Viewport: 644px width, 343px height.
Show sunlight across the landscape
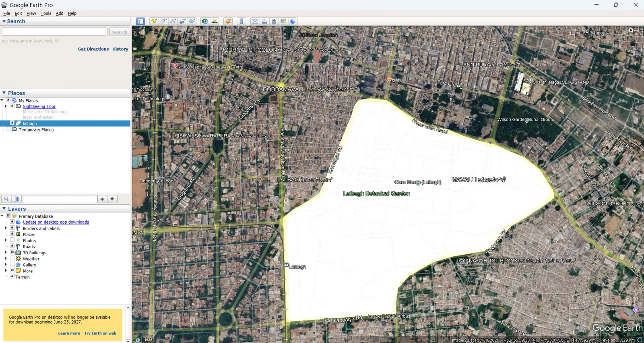point(215,21)
